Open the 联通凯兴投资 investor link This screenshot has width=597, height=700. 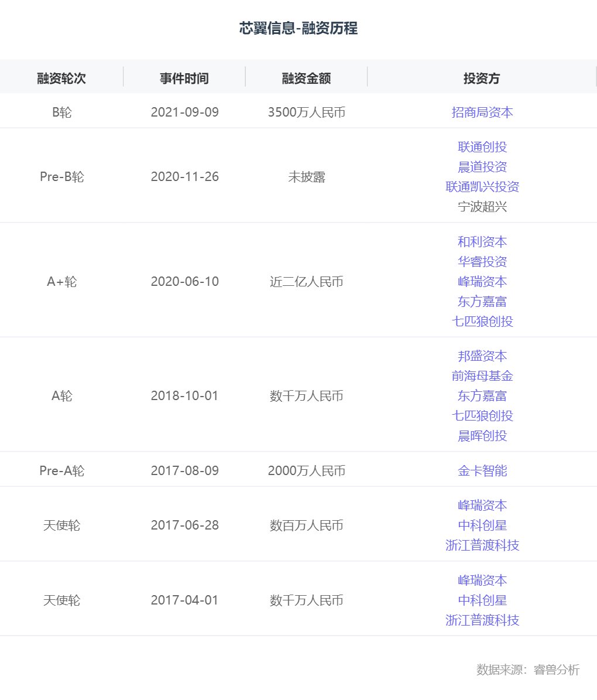(x=482, y=187)
